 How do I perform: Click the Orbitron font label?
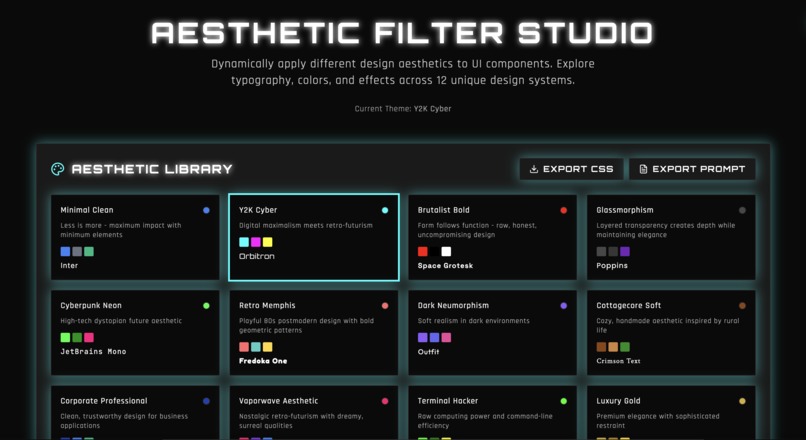coord(257,256)
